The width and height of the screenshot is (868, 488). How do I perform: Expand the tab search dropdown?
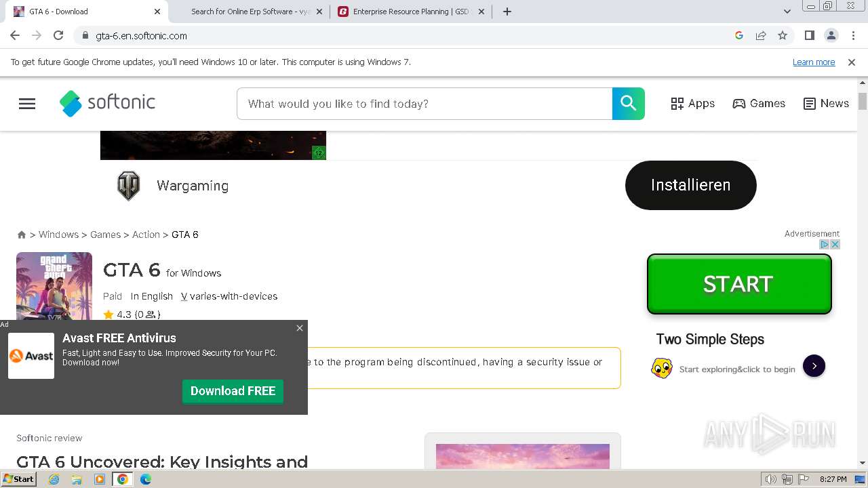[787, 12]
